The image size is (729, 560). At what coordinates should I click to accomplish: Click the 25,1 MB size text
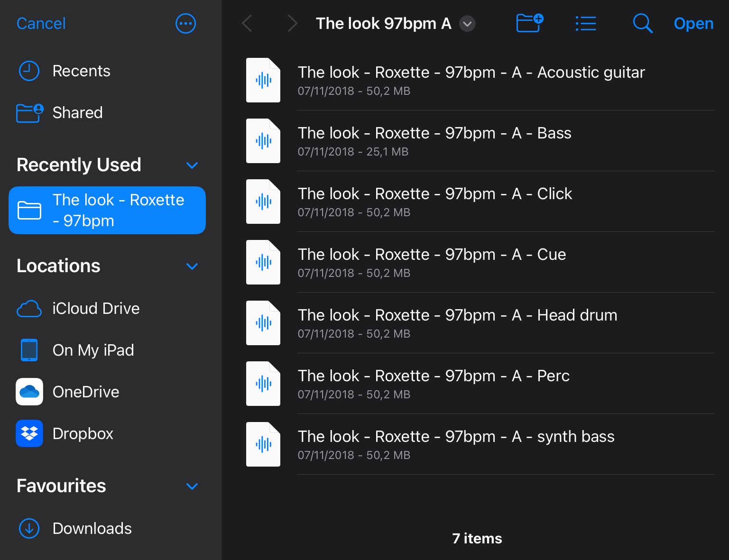pos(387,152)
